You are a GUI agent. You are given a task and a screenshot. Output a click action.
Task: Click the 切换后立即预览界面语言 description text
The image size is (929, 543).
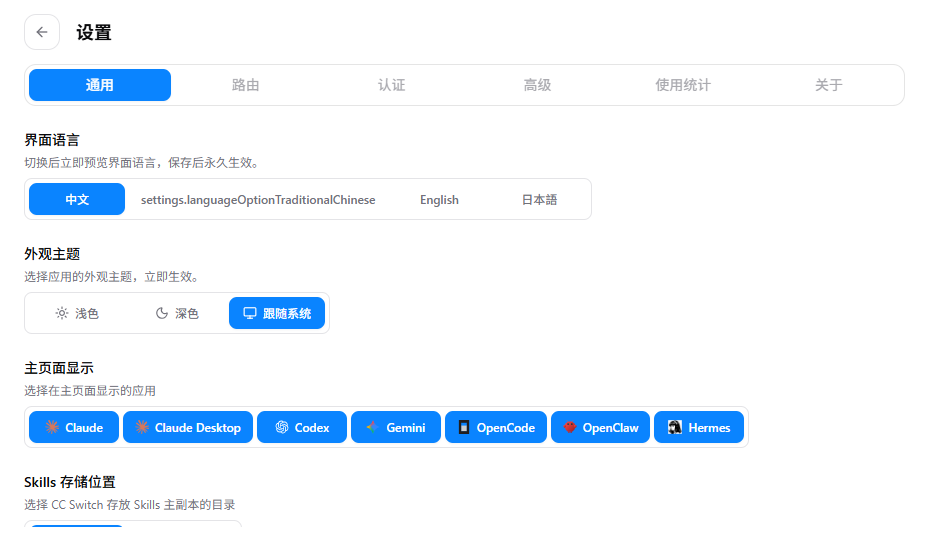pyautogui.click(x=142, y=162)
